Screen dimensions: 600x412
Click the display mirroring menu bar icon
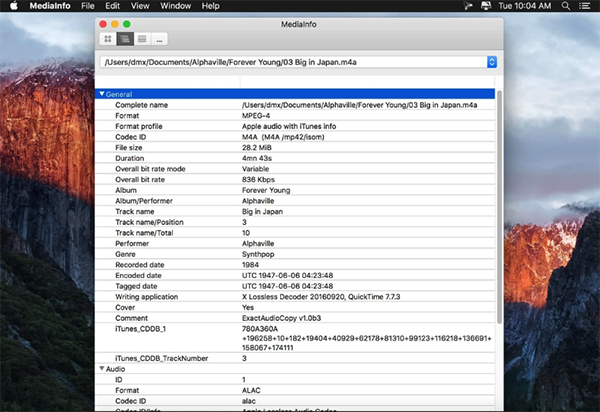486,6
